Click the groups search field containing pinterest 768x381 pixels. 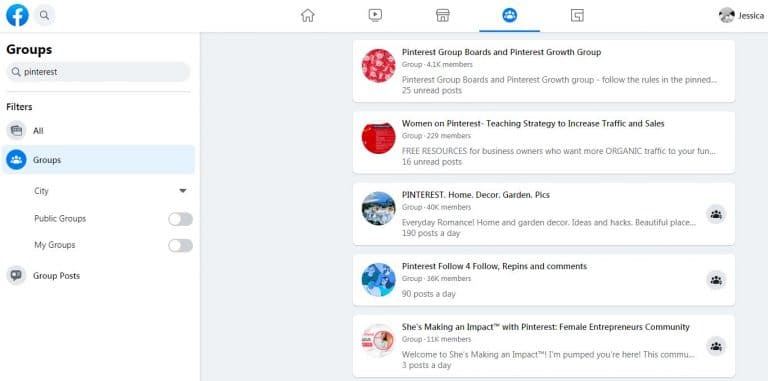point(98,72)
